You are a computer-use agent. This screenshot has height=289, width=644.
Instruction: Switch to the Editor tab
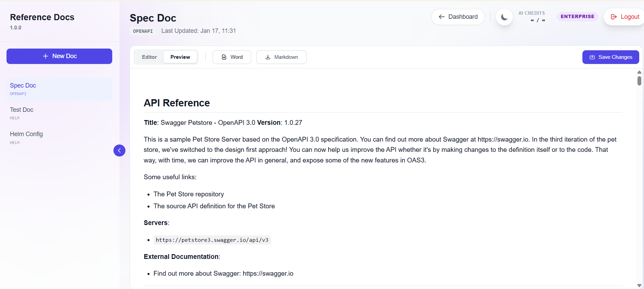pos(149,57)
